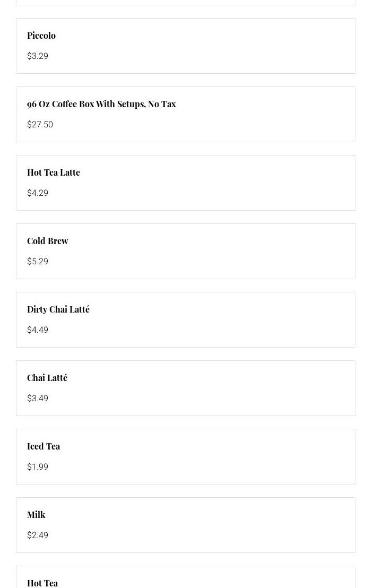Click the $27.50 price label

[x=40, y=125]
